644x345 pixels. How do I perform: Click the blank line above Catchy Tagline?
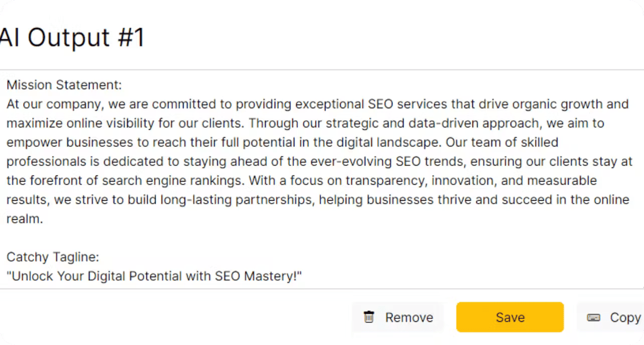(x=321, y=238)
